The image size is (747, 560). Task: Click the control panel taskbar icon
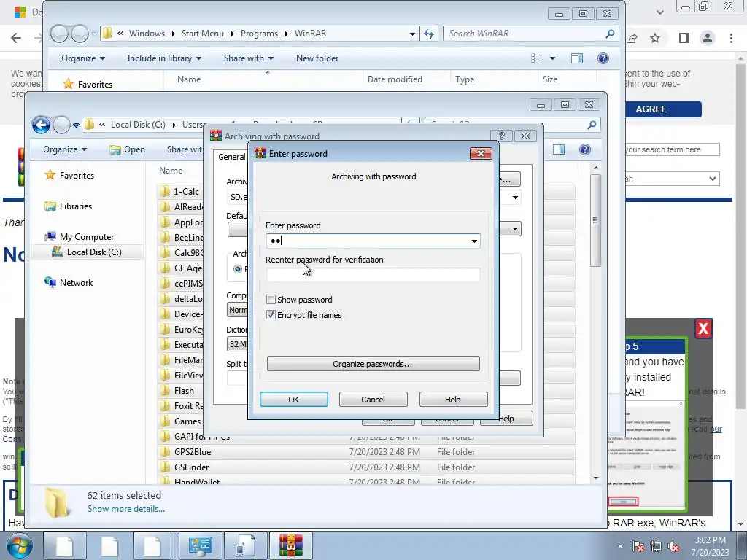pos(200,545)
